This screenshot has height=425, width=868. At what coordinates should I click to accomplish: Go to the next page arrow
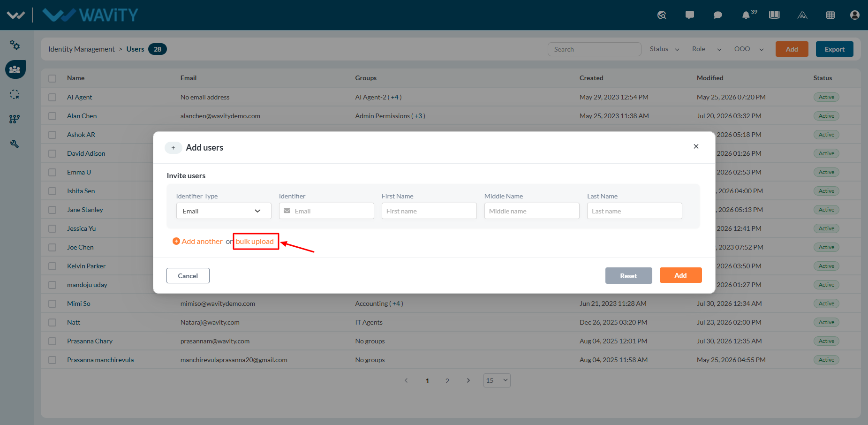pos(468,380)
